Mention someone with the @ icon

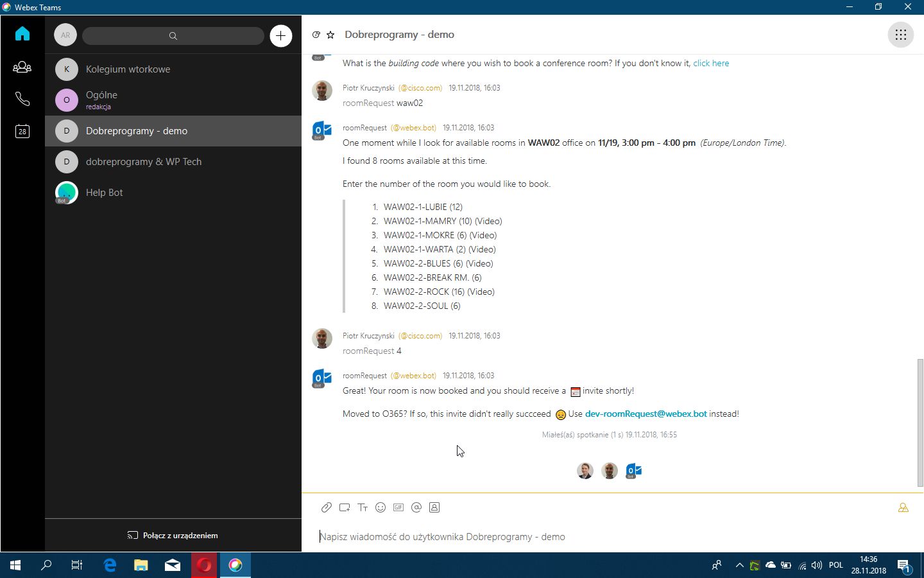pyautogui.click(x=416, y=507)
